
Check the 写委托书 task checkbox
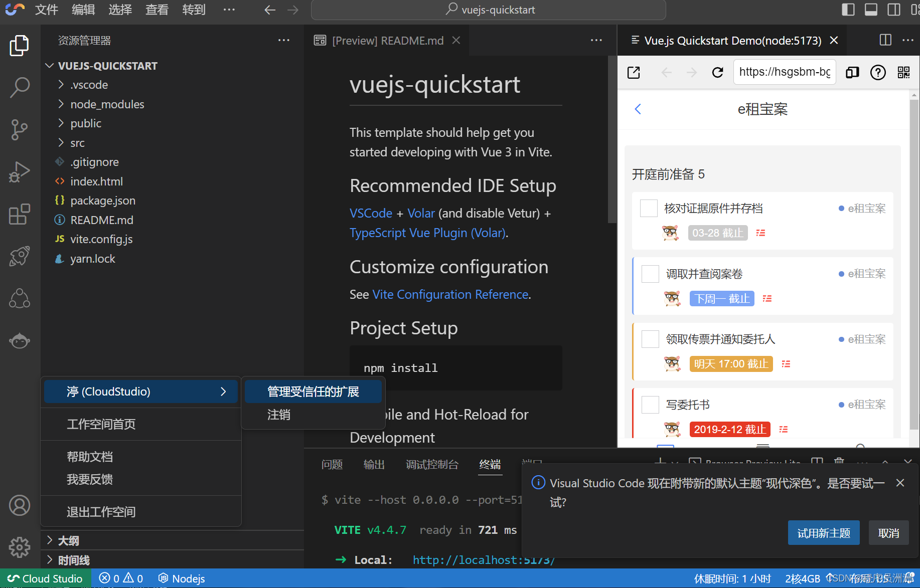[x=651, y=405]
